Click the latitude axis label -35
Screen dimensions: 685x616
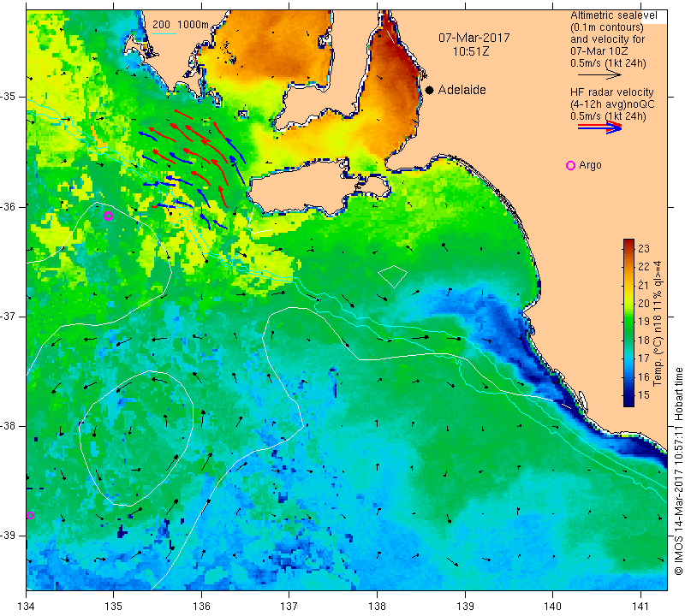(x=9, y=97)
